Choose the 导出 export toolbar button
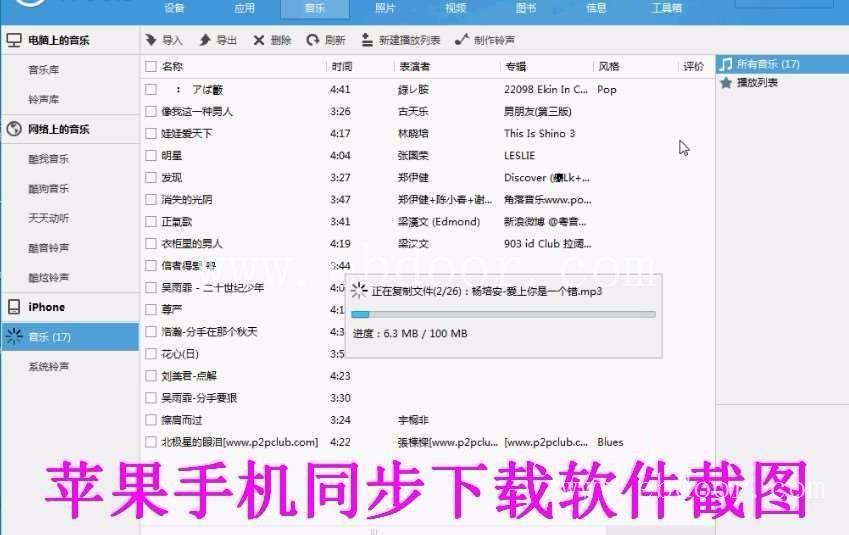 click(x=218, y=40)
